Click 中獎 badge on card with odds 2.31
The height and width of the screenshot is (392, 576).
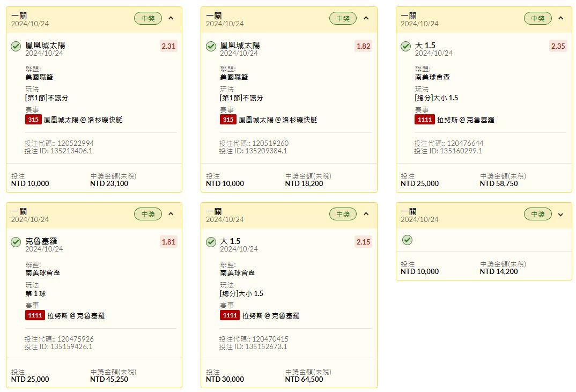(x=148, y=18)
